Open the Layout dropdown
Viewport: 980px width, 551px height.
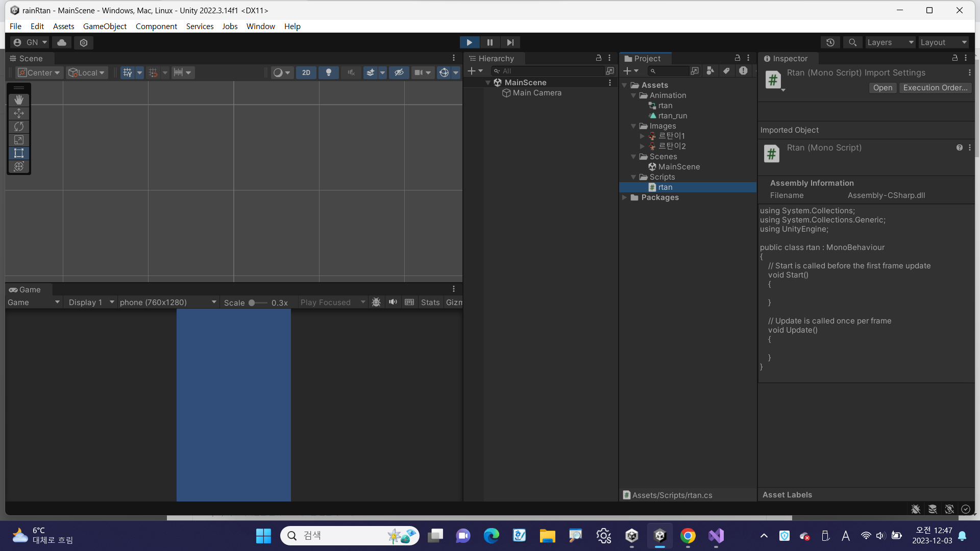pyautogui.click(x=943, y=42)
